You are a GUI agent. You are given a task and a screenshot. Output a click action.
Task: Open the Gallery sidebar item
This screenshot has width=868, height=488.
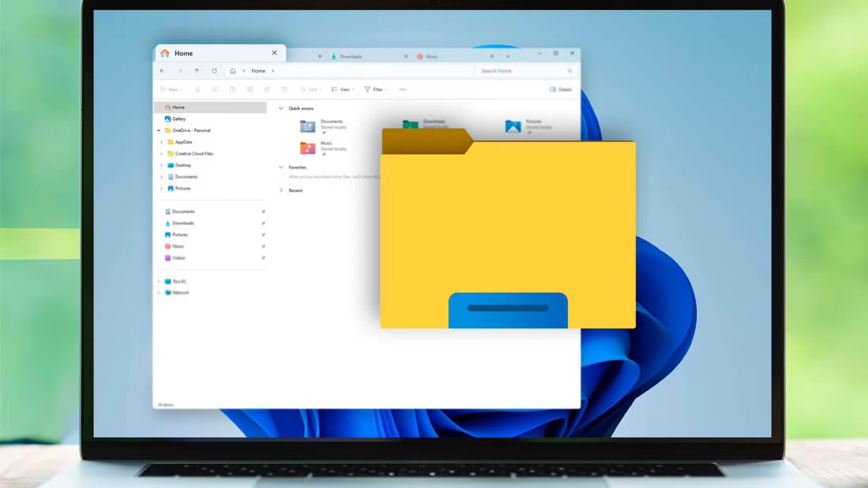tap(178, 119)
